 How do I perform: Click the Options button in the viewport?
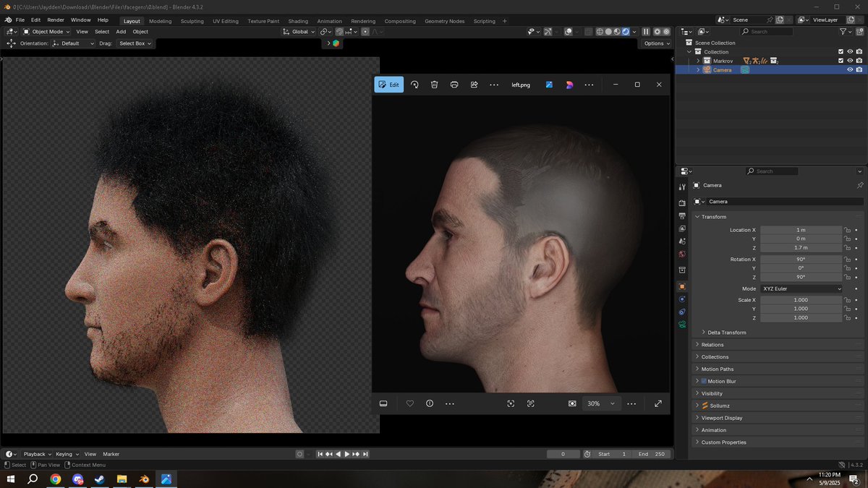point(655,43)
